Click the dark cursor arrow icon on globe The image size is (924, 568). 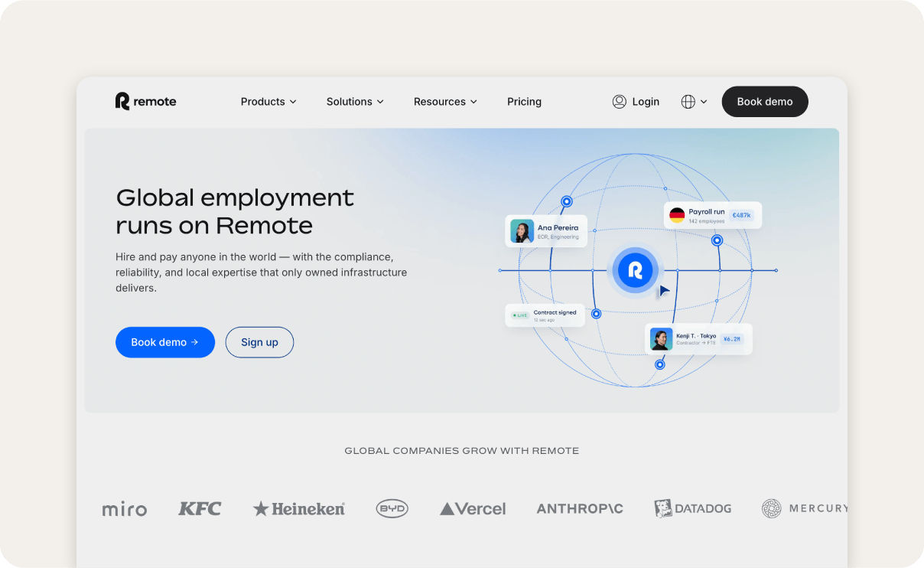tap(664, 291)
